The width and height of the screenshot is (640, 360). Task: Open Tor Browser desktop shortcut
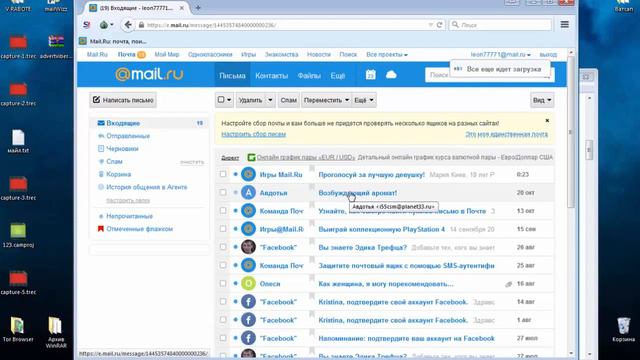pyautogui.click(x=18, y=330)
